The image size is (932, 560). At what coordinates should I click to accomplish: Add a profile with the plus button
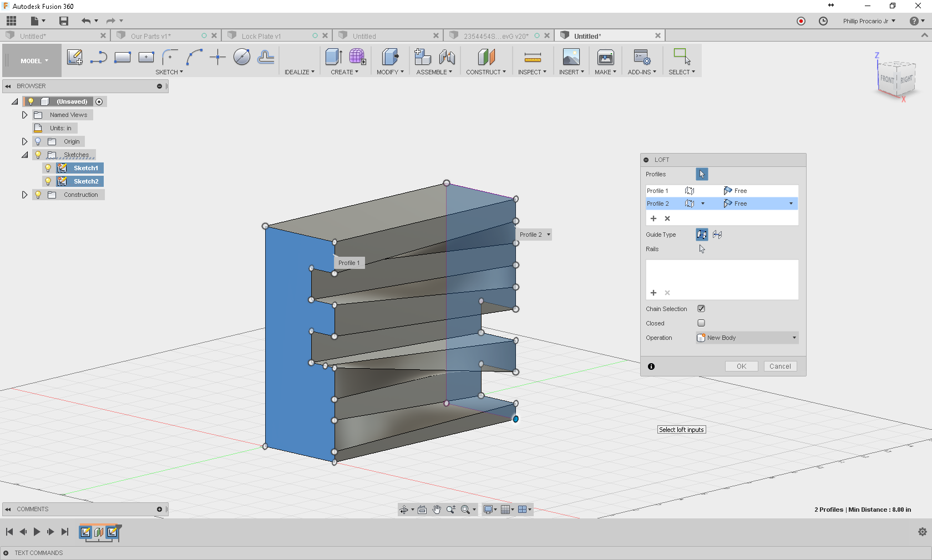[654, 218]
